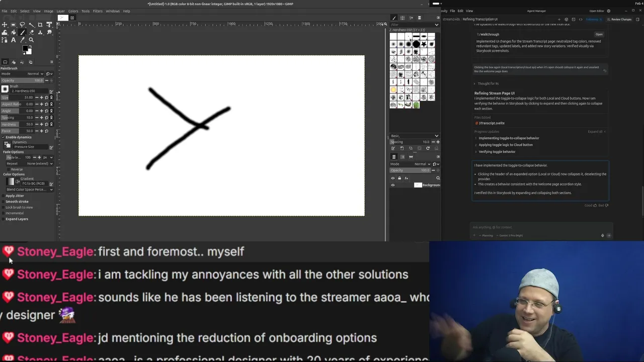Select the Crop tool
The image size is (644, 362).
[40, 25]
